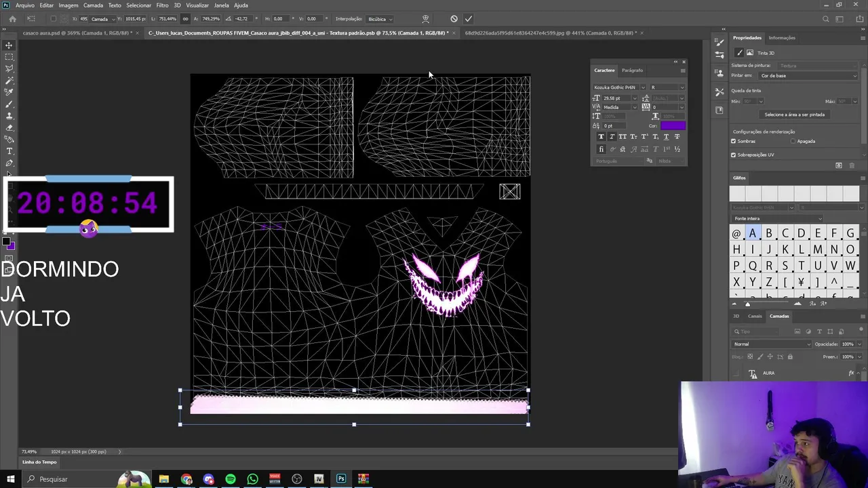Click the rotation angle field -42,72

click(x=242, y=19)
